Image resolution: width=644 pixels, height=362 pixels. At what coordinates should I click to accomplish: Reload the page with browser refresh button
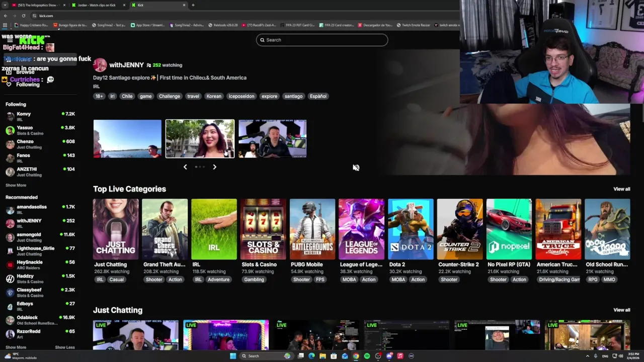click(23, 16)
